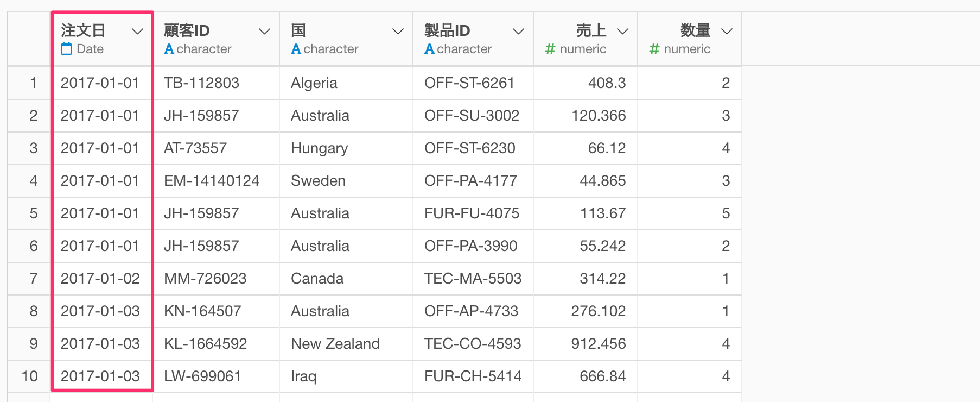Select the 912.456 sales value cell
This screenshot has height=402, width=980.
coord(598,344)
